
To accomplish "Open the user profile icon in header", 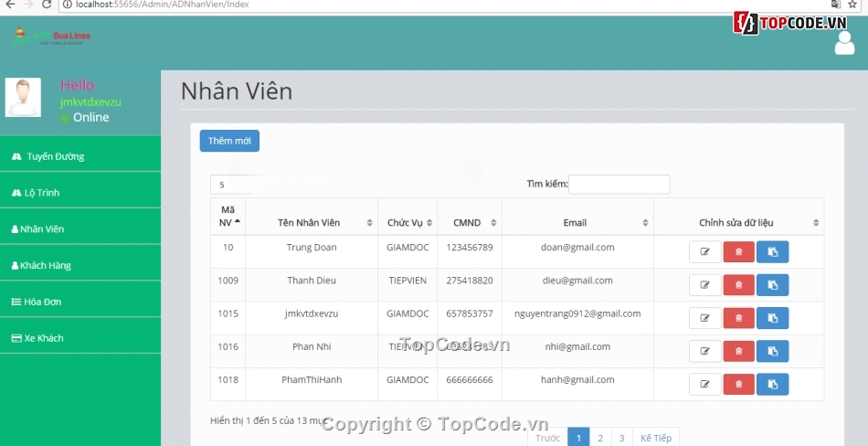I will (844, 43).
